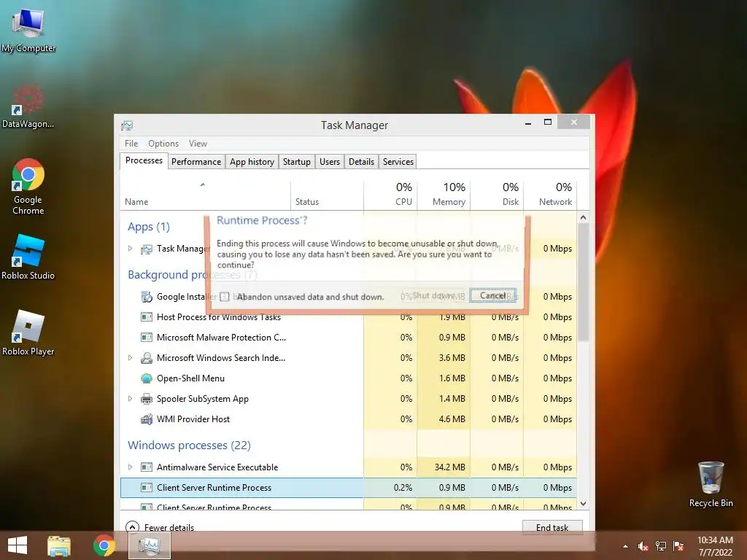
Task: Open the View menu
Action: (x=198, y=144)
